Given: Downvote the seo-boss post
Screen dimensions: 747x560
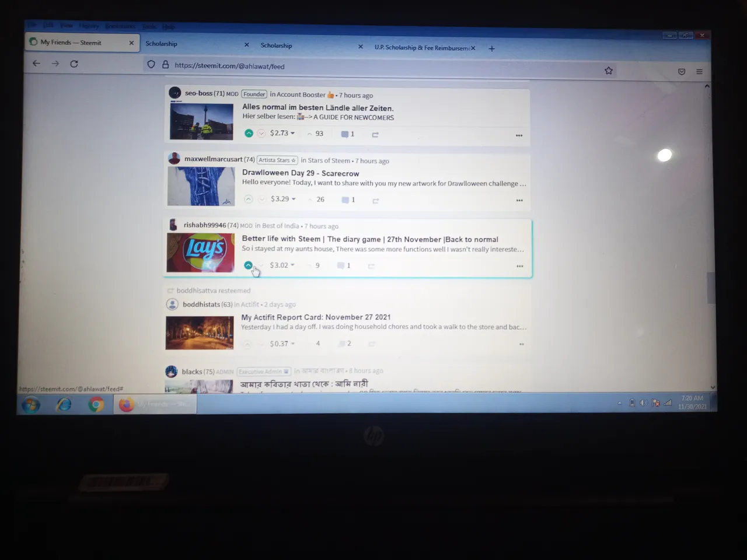Looking at the screenshot, I should click(261, 133).
